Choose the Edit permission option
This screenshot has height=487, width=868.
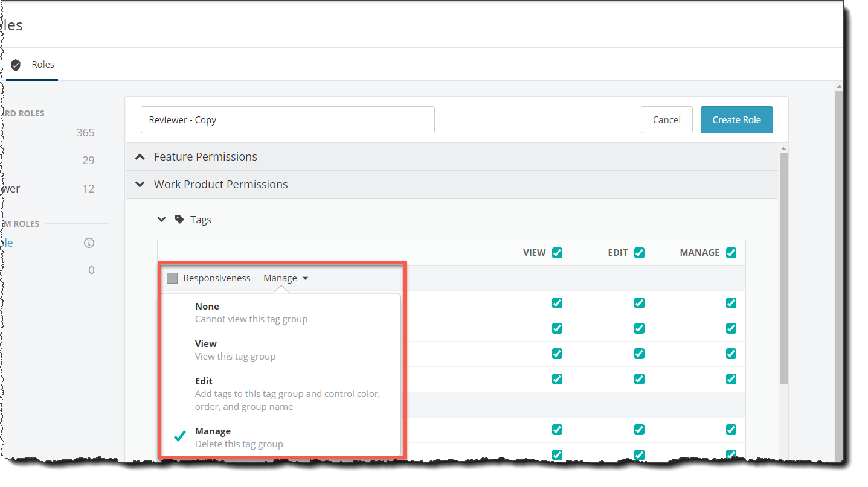280,393
